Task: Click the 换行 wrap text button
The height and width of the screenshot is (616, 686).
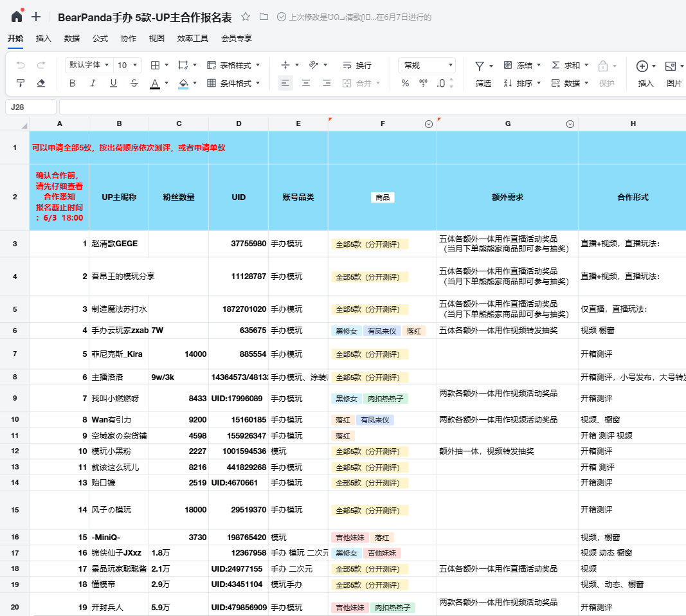Action: [x=357, y=65]
